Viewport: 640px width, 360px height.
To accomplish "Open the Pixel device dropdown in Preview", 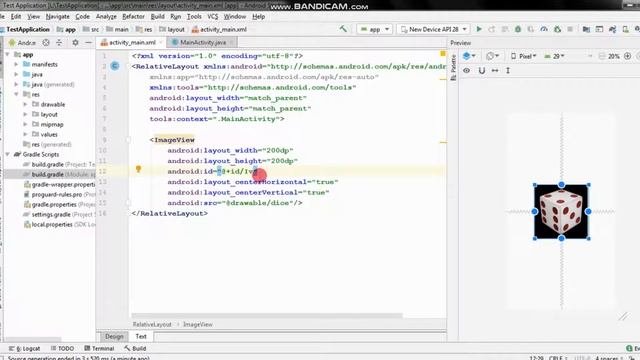I will pyautogui.click(x=523, y=56).
